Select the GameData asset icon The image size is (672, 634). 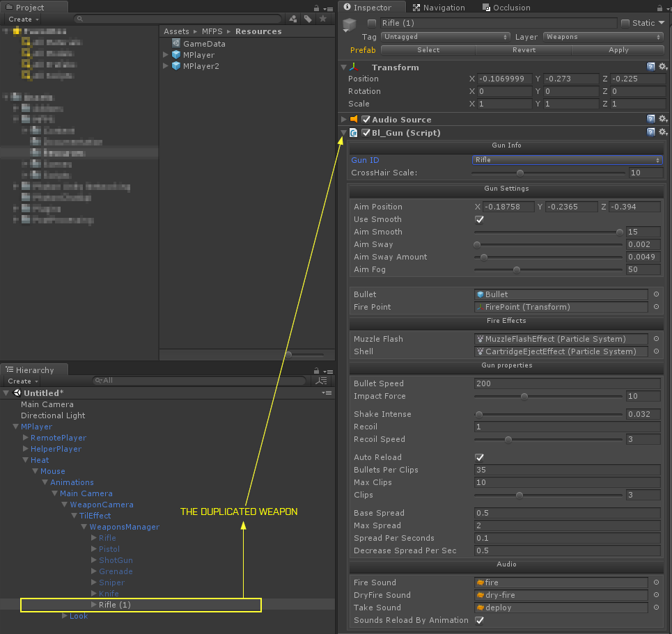pos(176,44)
